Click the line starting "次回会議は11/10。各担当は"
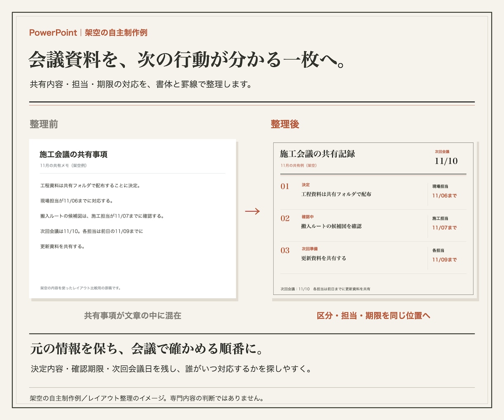 point(92,231)
